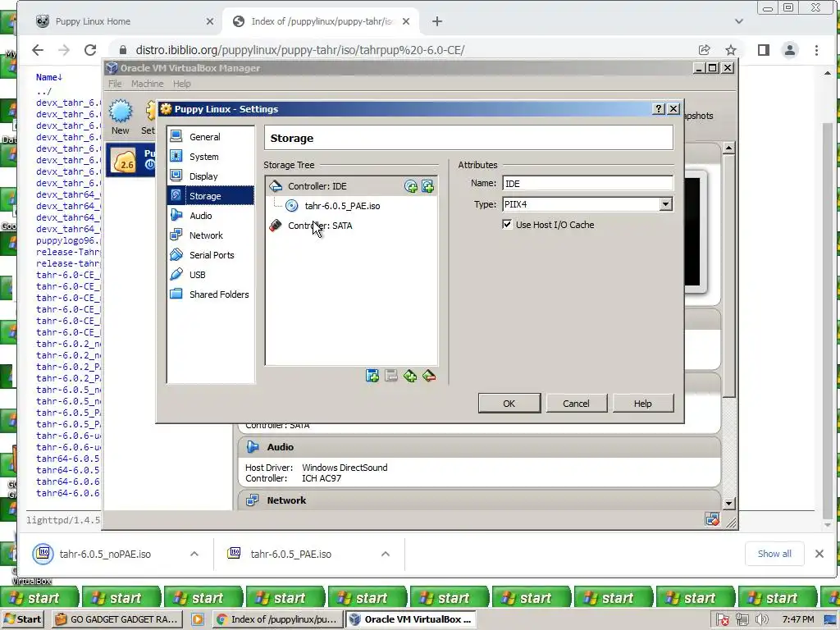The height and width of the screenshot is (630, 840).
Task: Click the browser address bar URL
Action: pos(300,50)
